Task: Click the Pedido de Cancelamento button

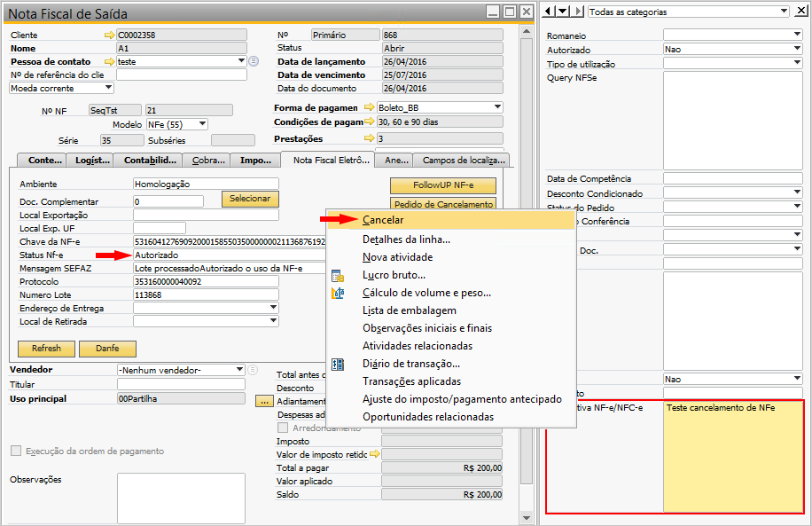Action: tap(442, 204)
